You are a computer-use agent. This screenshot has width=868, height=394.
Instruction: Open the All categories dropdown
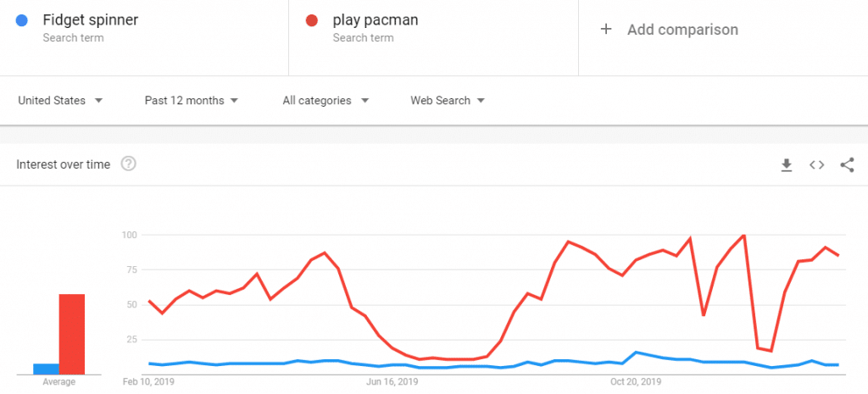pyautogui.click(x=325, y=101)
